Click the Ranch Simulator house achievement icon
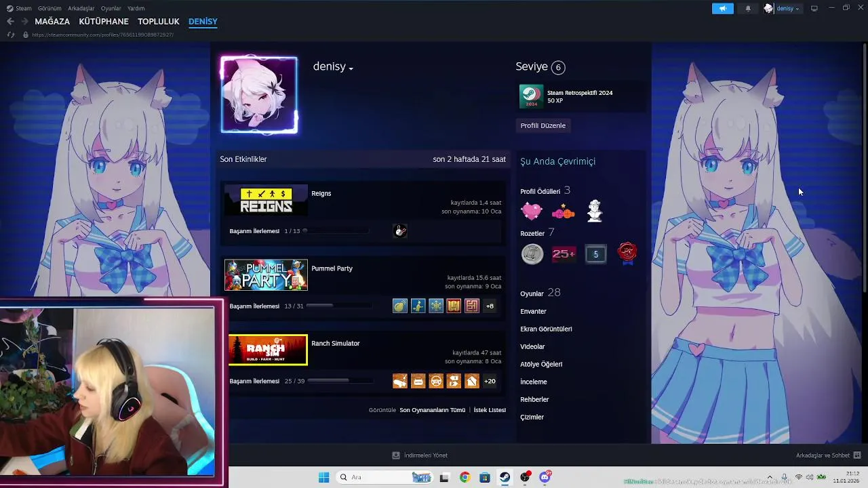Viewport: 868px width, 488px height. [x=472, y=381]
